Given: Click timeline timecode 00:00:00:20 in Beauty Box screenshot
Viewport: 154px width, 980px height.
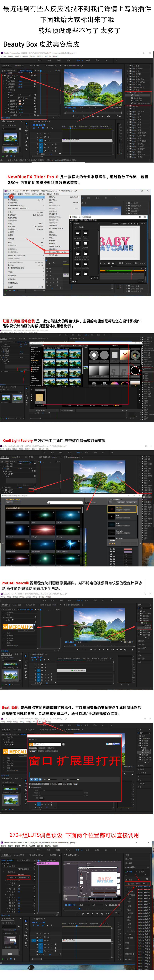Looking at the screenshot, I should pos(38,125).
